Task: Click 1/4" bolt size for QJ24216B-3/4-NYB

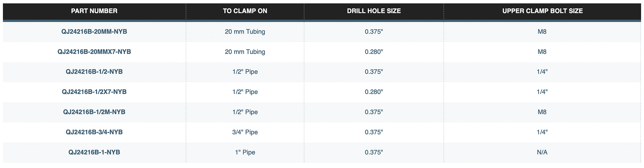Action: point(542,132)
